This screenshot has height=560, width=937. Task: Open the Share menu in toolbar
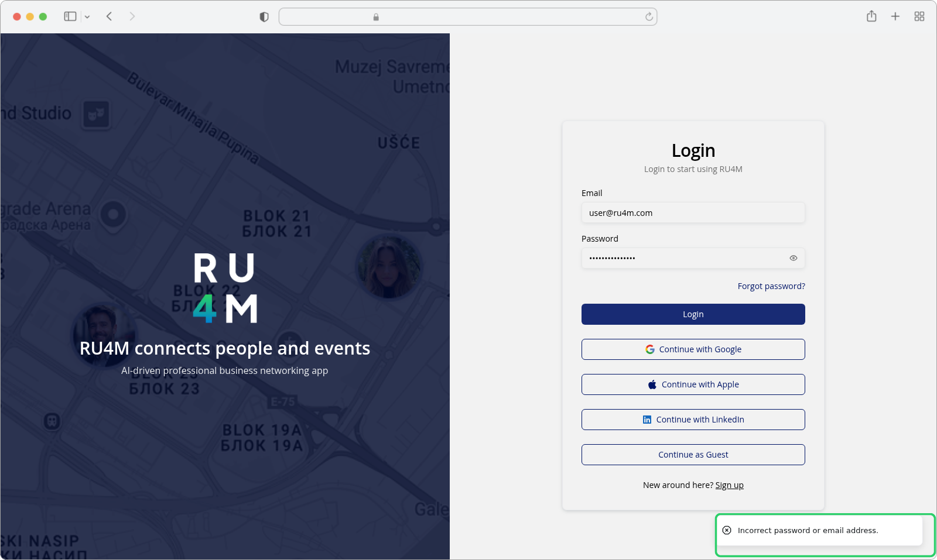point(871,16)
